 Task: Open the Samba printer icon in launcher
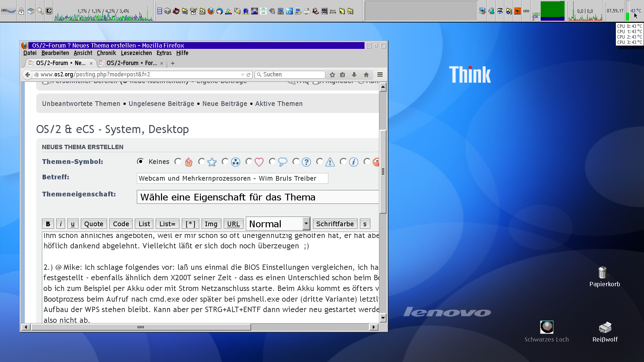[307, 11]
